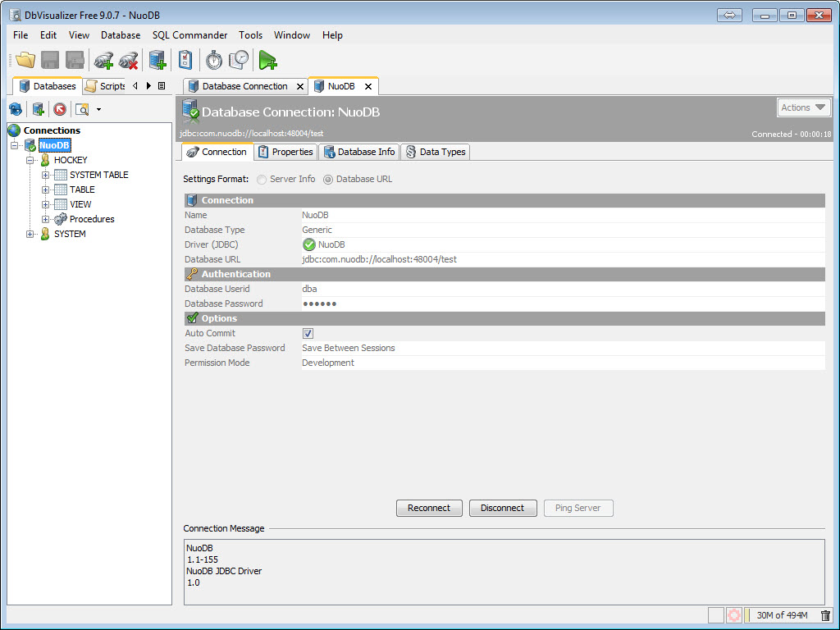Close the NuoDB editor tab
The width and height of the screenshot is (840, 630).
[368, 86]
